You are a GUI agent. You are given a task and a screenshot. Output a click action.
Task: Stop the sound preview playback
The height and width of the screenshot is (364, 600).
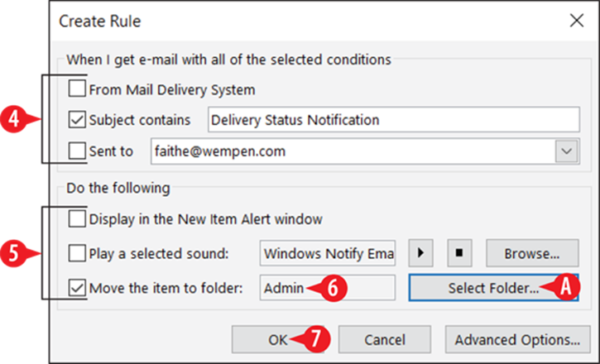pos(459,253)
